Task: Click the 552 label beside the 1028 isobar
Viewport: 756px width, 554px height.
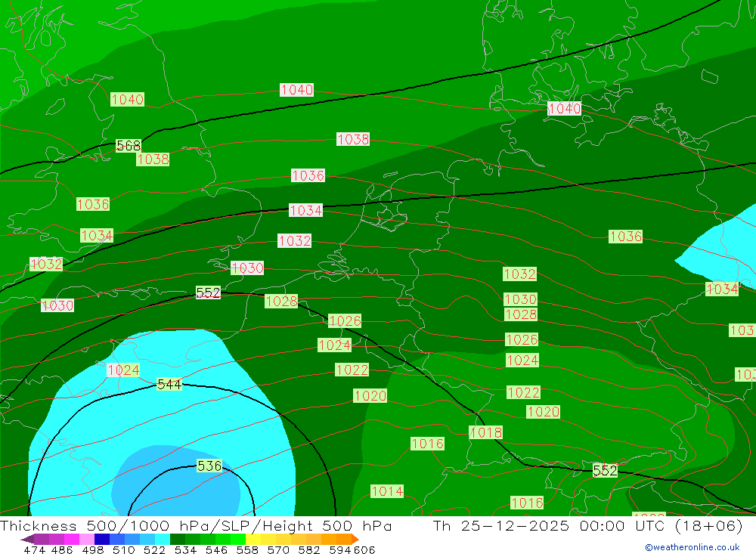Action: [x=208, y=292]
